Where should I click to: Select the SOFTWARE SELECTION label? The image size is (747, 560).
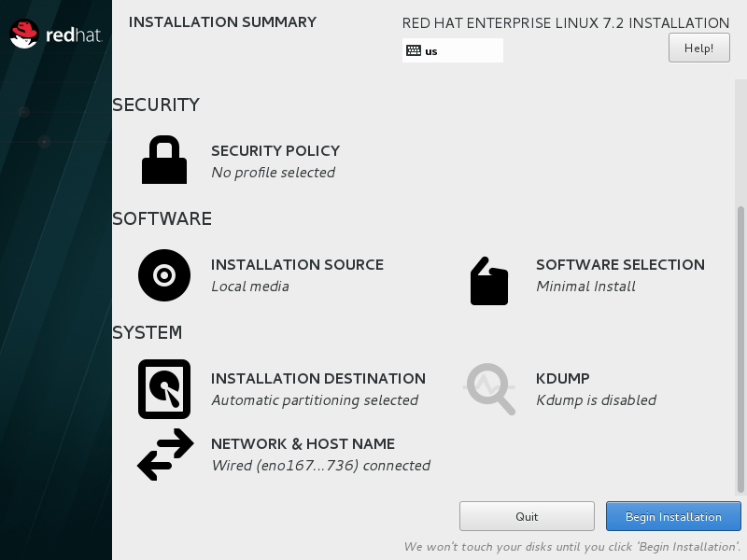tap(620, 265)
